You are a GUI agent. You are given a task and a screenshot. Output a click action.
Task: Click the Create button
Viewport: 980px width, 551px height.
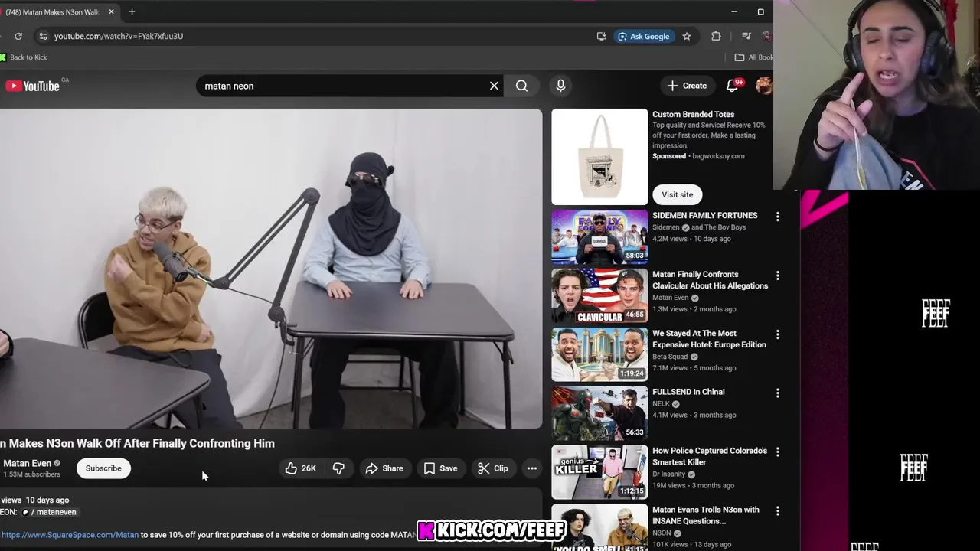tap(687, 86)
